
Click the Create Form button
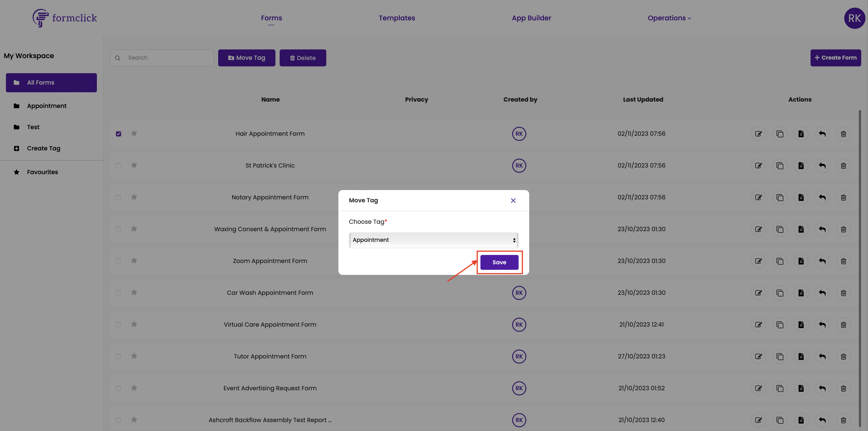pos(835,58)
